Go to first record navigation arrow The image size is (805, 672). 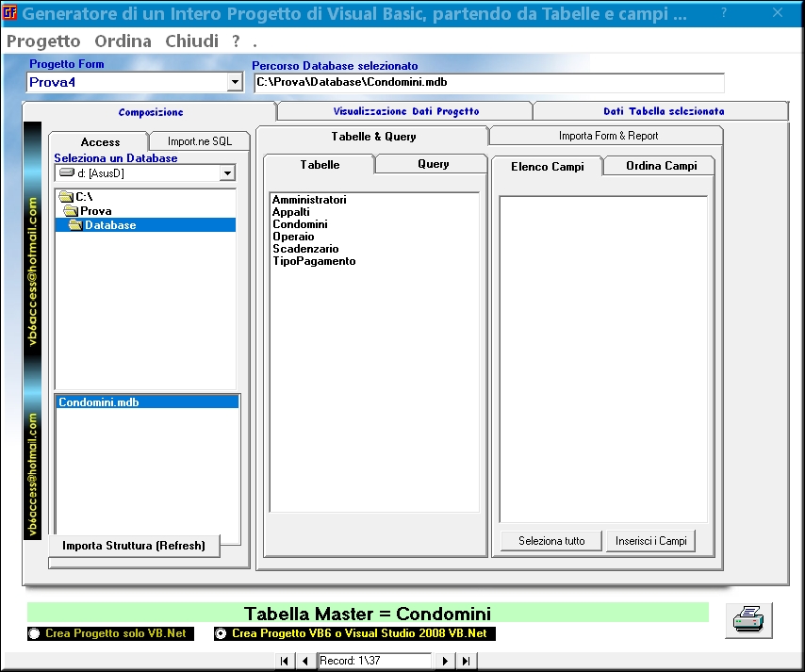click(x=285, y=661)
